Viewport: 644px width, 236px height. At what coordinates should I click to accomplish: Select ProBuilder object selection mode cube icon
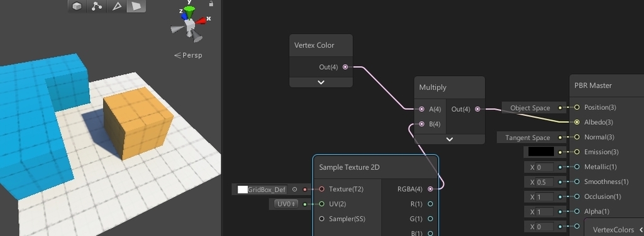(77, 6)
